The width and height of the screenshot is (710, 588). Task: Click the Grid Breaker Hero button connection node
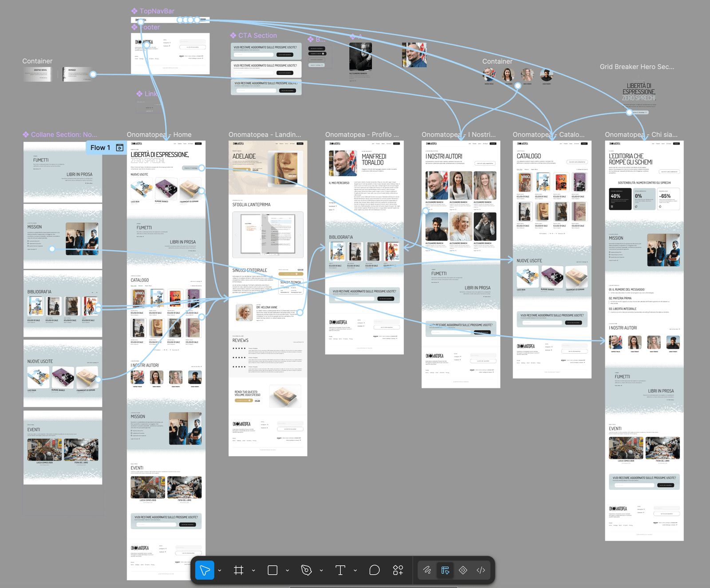(x=629, y=112)
